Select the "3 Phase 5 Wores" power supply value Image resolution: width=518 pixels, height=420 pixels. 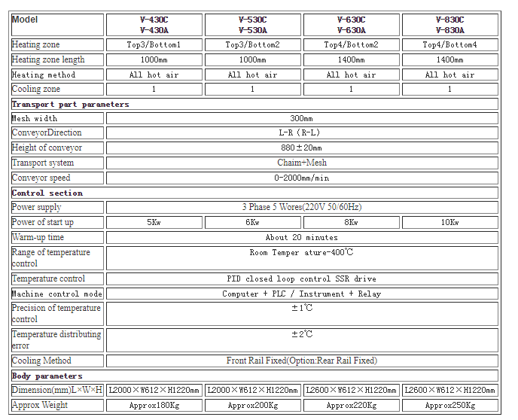coord(301,207)
